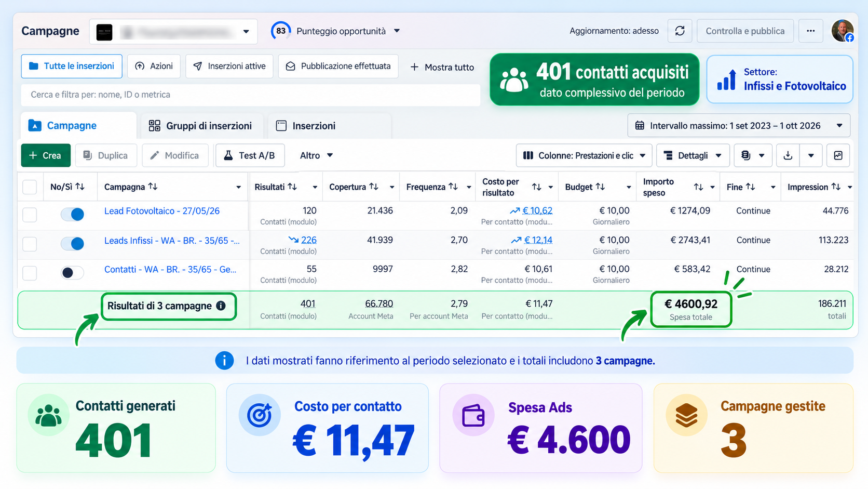868x489 pixels.
Task: Sort by Campagna name arrows
Action: [153, 187]
